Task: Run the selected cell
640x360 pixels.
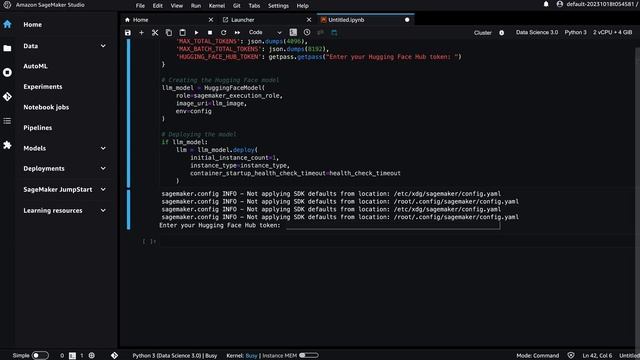Action: pos(196,32)
